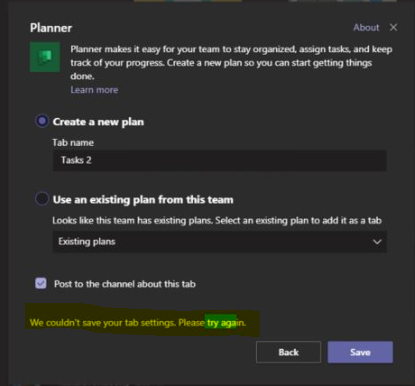Uncheck Post to the channel checkbox
The image size is (415, 386).
coord(41,283)
